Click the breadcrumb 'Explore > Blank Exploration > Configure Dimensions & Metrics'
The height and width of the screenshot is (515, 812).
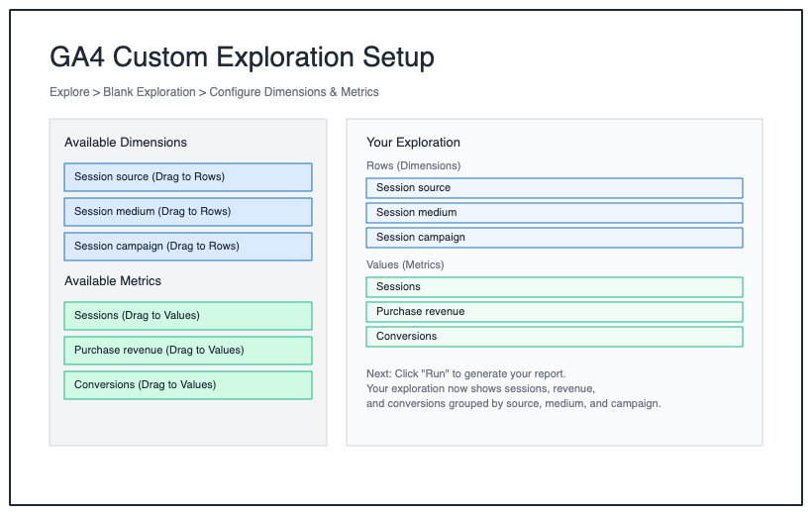[x=214, y=92]
